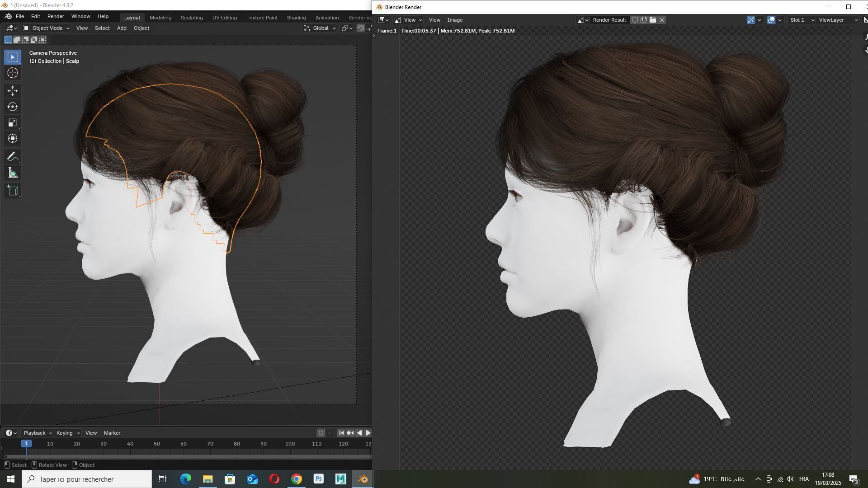868x488 pixels.
Task: Open Windows Start menu
Action: point(11,479)
